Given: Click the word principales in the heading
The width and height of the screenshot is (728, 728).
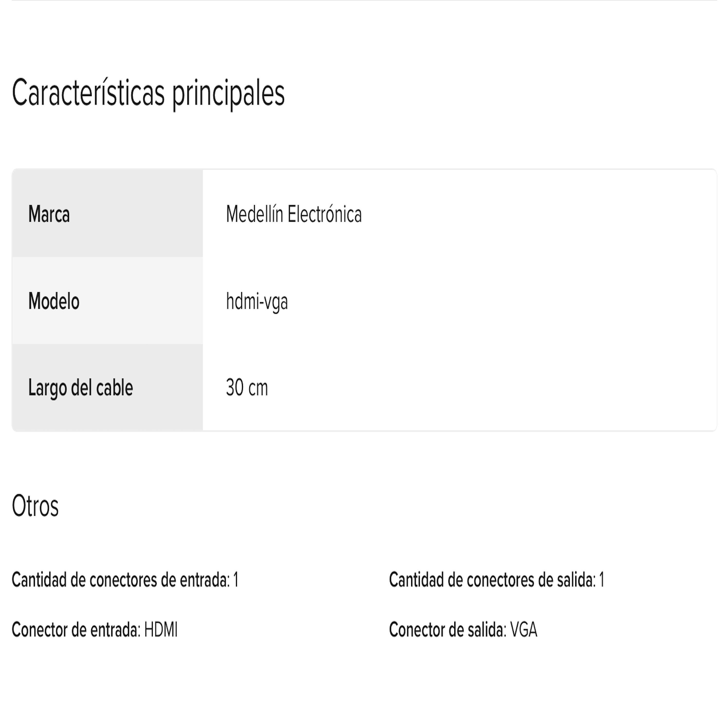Looking at the screenshot, I should (x=229, y=94).
